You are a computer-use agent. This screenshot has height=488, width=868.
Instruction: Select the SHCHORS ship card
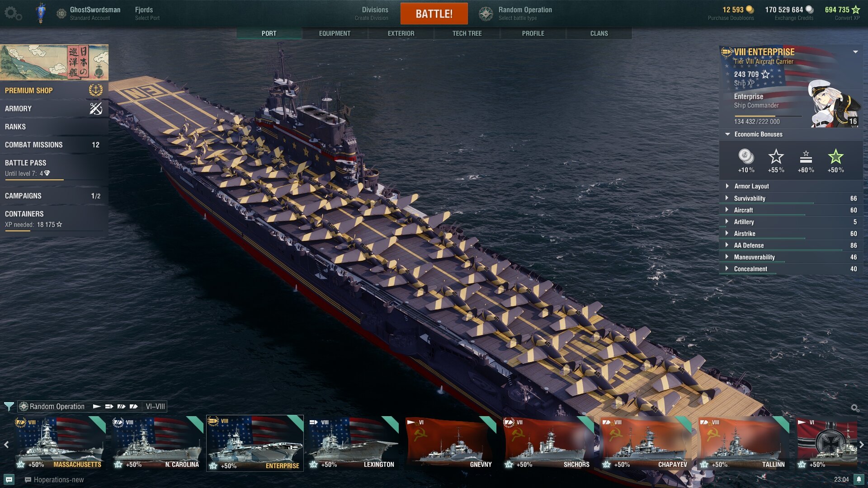(x=548, y=443)
